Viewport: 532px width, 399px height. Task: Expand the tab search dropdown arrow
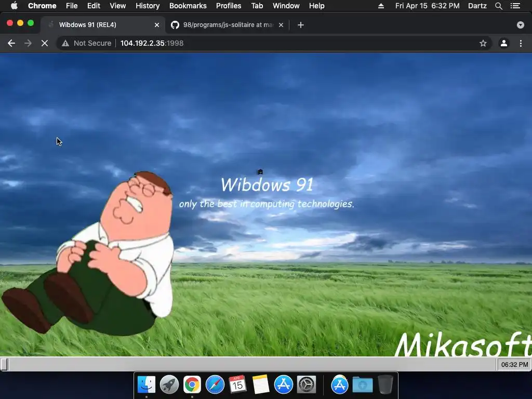tap(520, 25)
